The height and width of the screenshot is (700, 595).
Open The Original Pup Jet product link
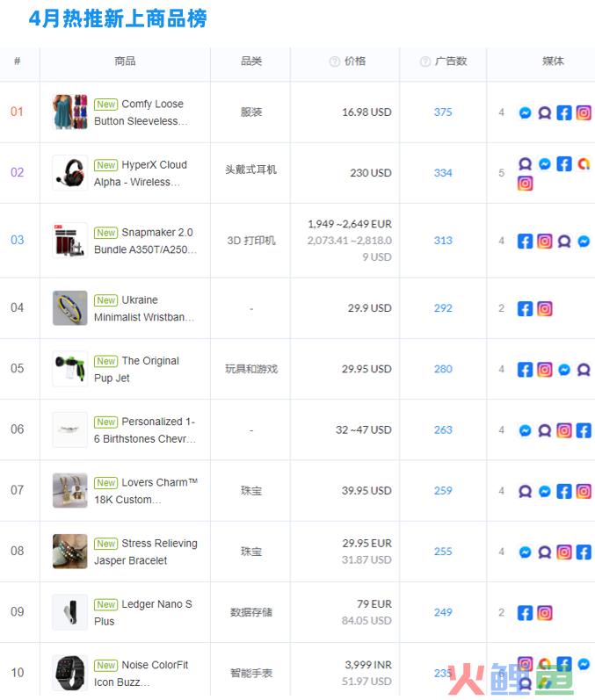137,369
